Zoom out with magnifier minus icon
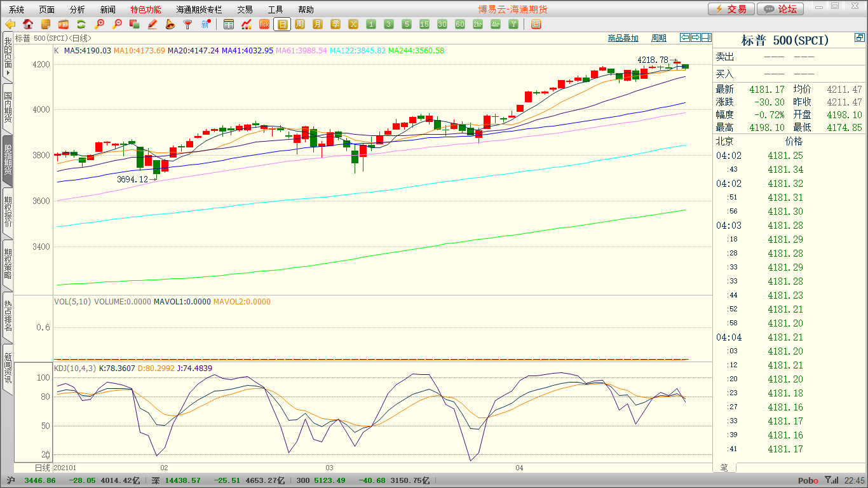The image size is (868, 488). click(x=117, y=24)
